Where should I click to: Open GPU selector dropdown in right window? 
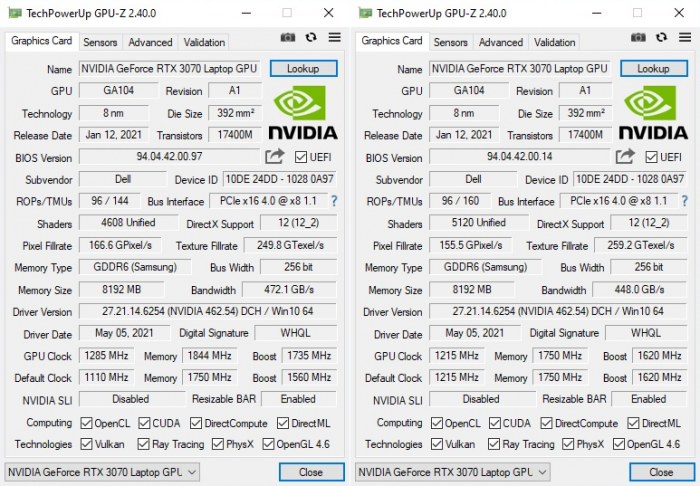coord(452,472)
